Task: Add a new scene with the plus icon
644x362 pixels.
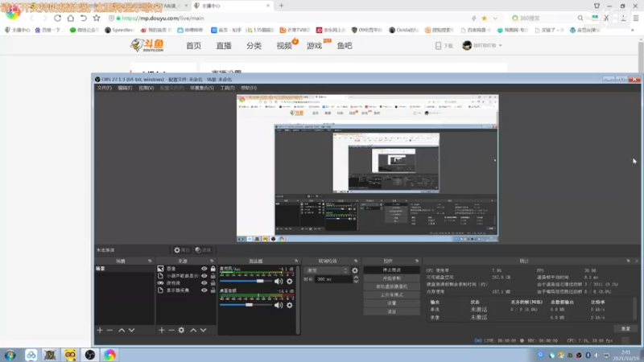Action: pyautogui.click(x=100, y=330)
